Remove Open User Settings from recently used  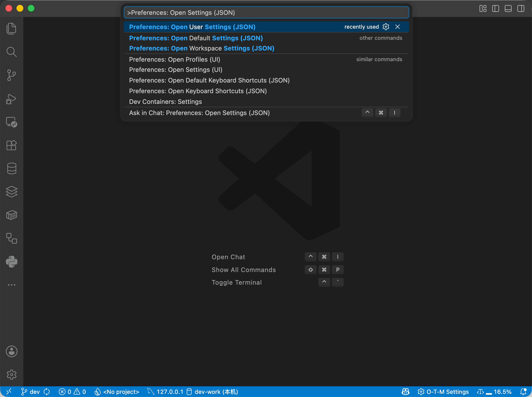(398, 27)
